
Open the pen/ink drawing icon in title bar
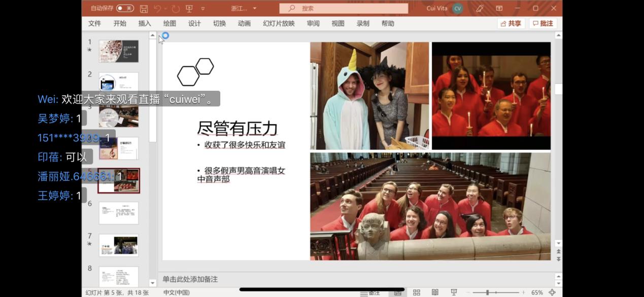tap(480, 9)
